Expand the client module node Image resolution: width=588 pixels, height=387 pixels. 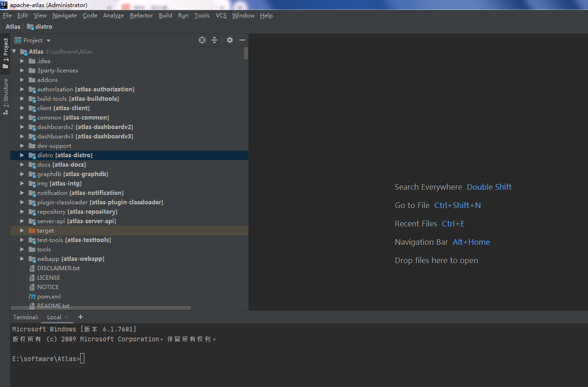coord(22,108)
